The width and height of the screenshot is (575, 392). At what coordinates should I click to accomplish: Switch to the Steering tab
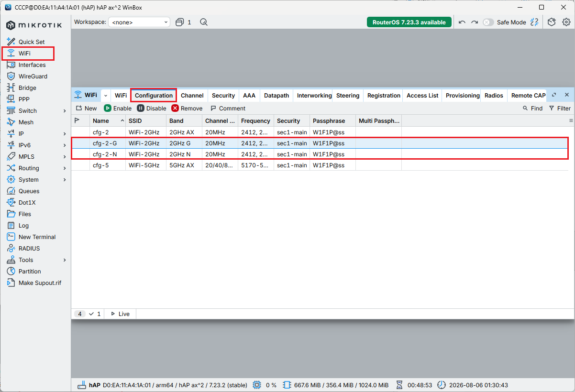(x=348, y=96)
